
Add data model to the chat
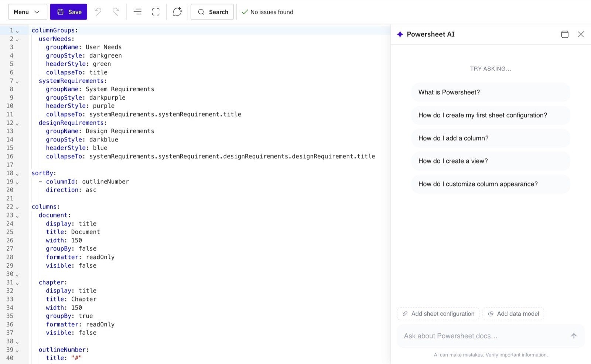pos(513,314)
